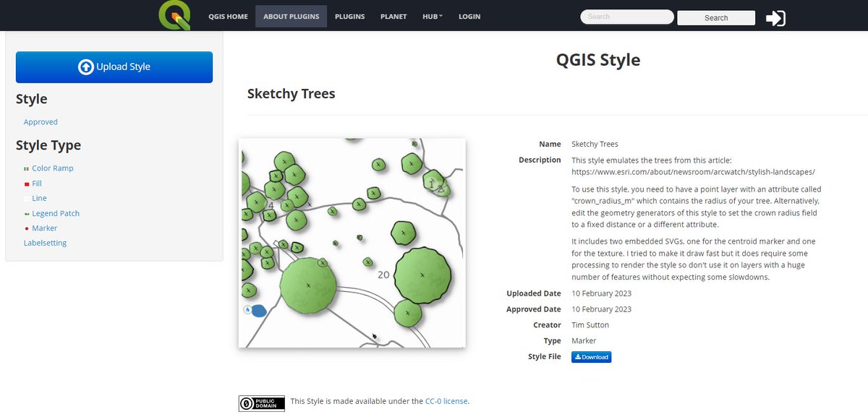Focus the Search input field
Screen dimensions: 868x417
click(627, 17)
